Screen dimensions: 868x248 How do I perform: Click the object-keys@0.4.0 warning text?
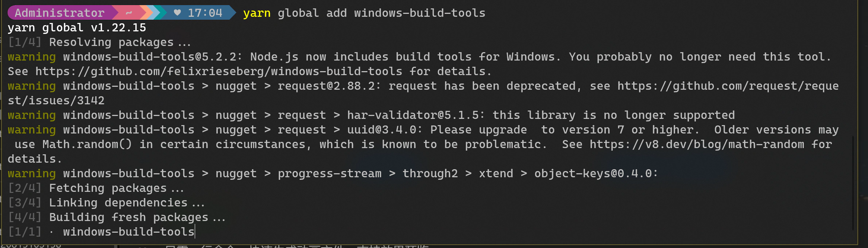(596, 174)
